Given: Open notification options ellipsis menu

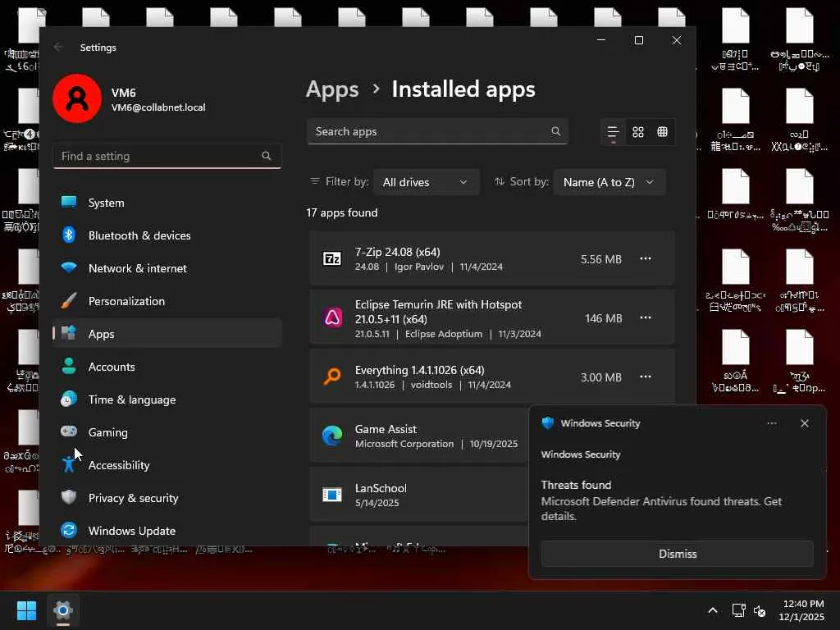Looking at the screenshot, I should 772,423.
